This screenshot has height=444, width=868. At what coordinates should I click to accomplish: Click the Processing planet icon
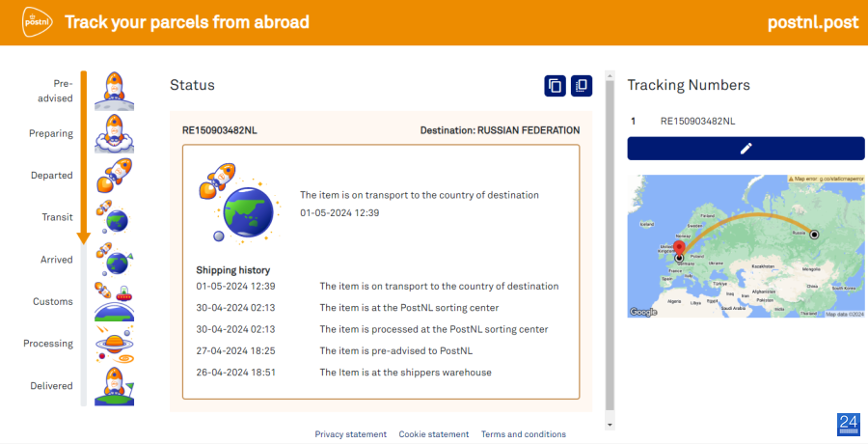point(114,344)
